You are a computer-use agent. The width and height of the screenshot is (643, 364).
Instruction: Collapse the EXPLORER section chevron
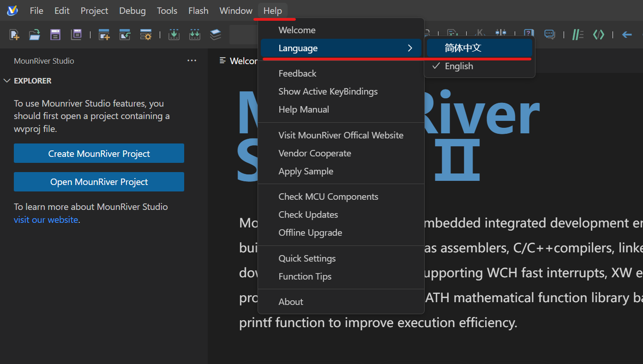click(7, 81)
